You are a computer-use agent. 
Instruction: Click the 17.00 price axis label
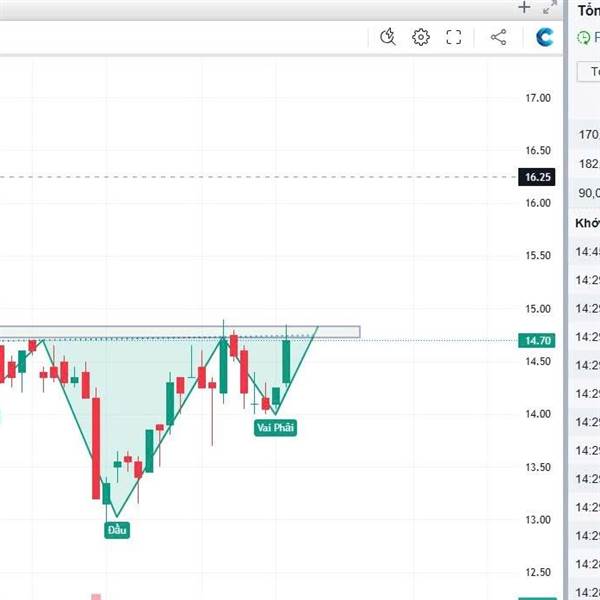(538, 98)
